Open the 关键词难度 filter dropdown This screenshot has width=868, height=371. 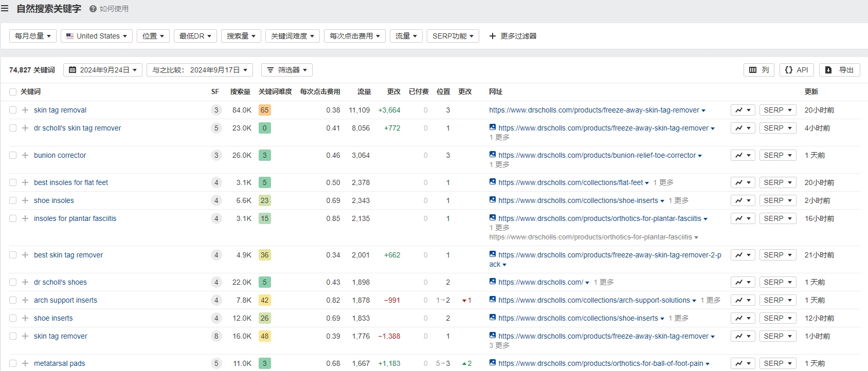click(293, 36)
